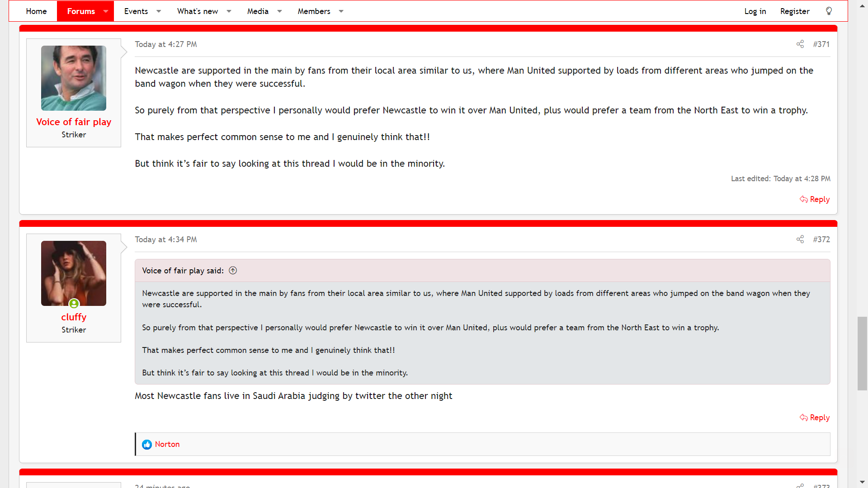
Task: Expand the Forums dropdown arrow
Action: click(106, 11)
